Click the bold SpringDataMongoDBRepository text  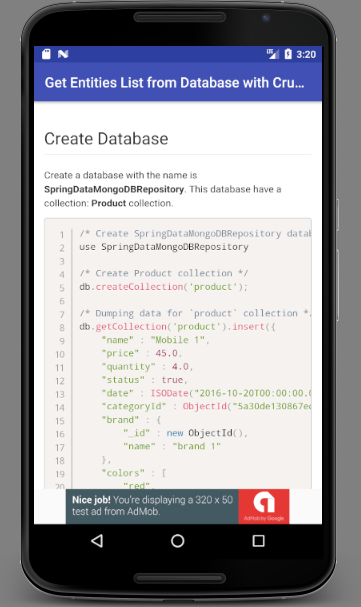tap(114, 189)
